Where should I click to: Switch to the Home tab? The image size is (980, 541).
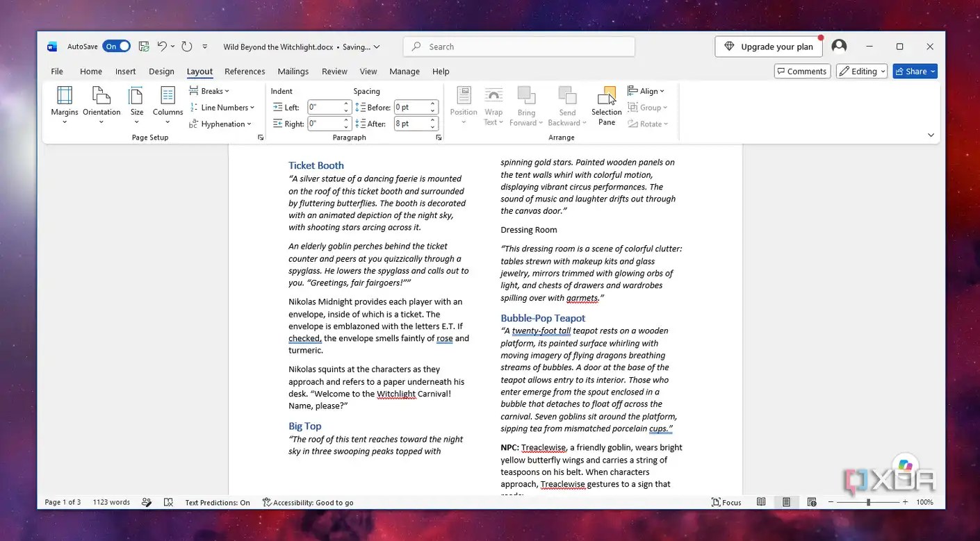pos(91,72)
